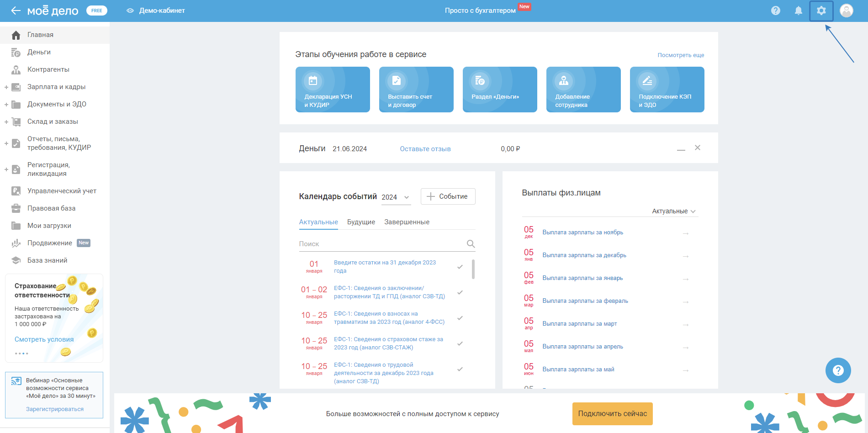
Task: Click the Склад и заказы icon
Action: (x=16, y=122)
